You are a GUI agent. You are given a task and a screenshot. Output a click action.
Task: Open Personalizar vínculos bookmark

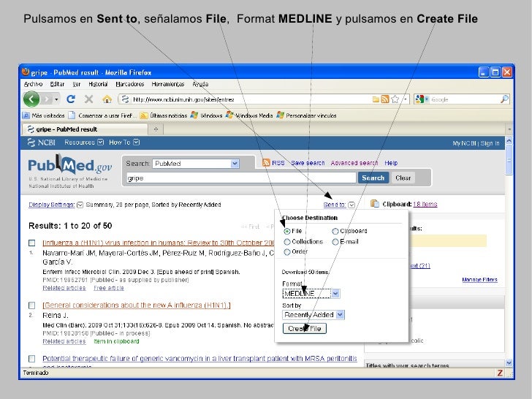pos(307,115)
